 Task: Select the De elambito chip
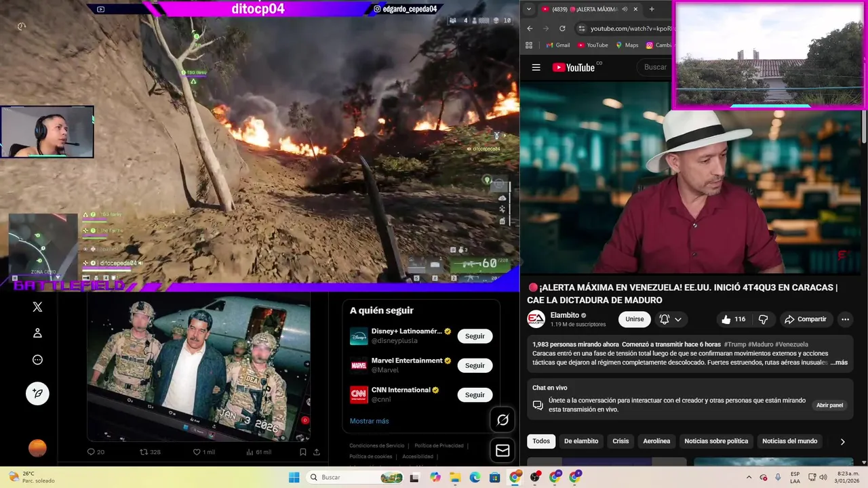point(581,441)
